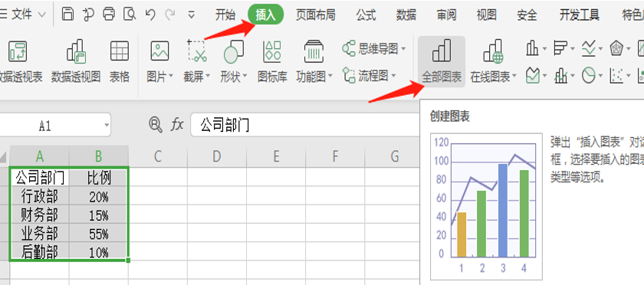
Task: Click cell containing 比例
Action: [99, 178]
